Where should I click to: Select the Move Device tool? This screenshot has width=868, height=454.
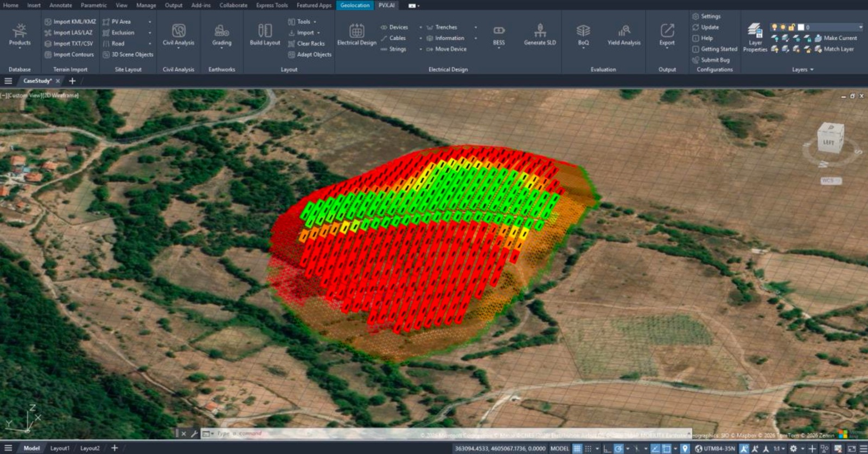coord(446,49)
